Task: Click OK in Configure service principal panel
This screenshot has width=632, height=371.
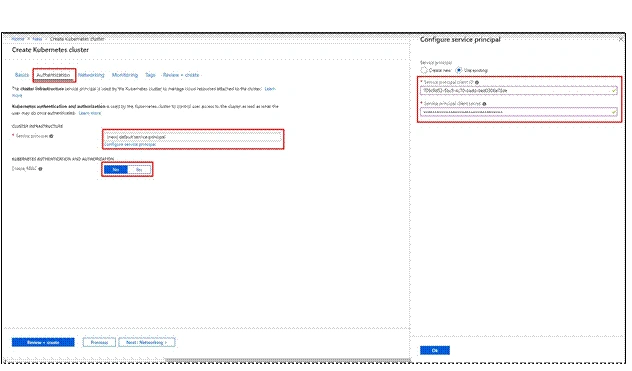Action: coord(435,350)
